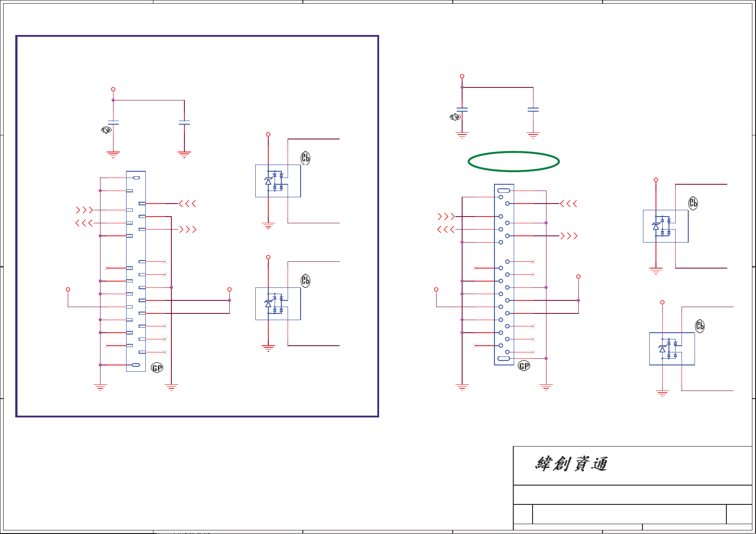Select the lower diode array component inside the purple box
The width and height of the screenshot is (756, 534).
(278, 304)
